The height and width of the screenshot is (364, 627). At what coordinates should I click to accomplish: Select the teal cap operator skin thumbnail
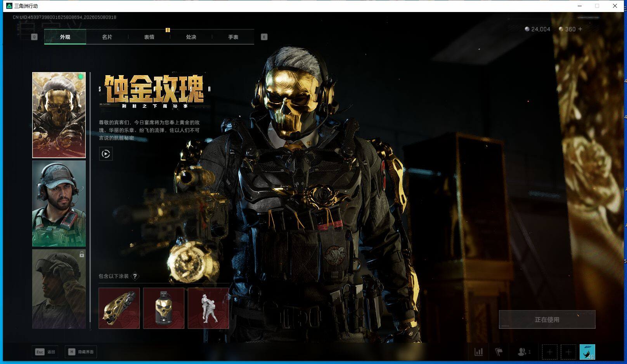(59, 204)
